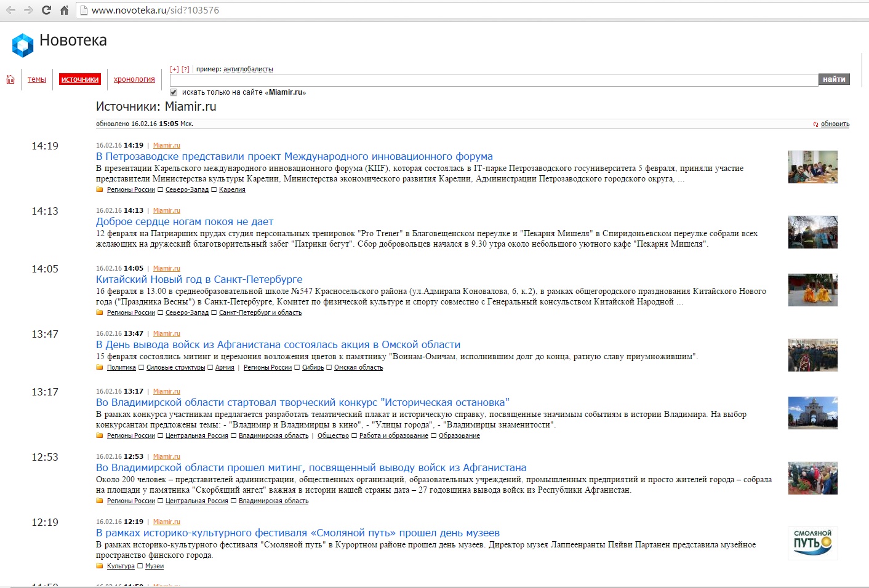This screenshot has width=869, height=588.
Task: Click the browser back arrow
Action: click(x=10, y=10)
